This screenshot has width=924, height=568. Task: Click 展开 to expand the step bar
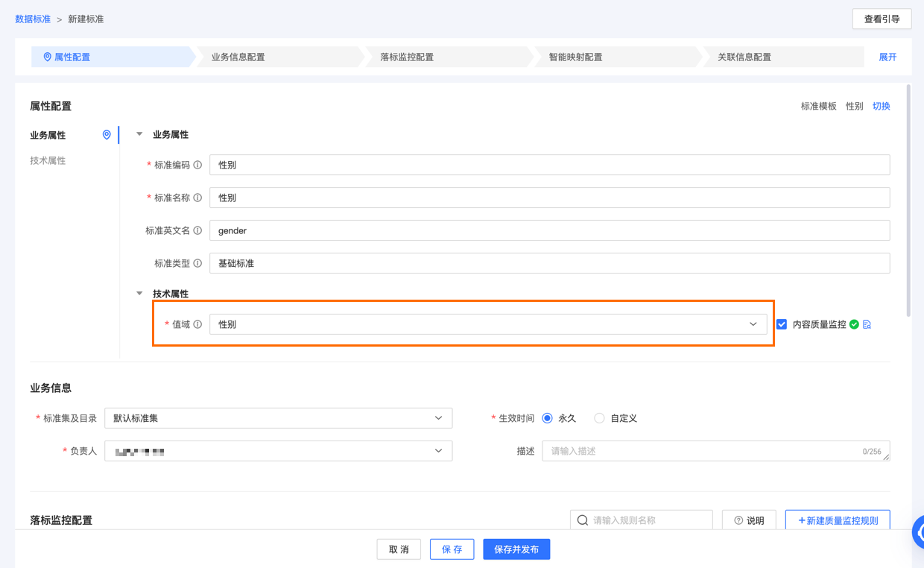point(887,57)
